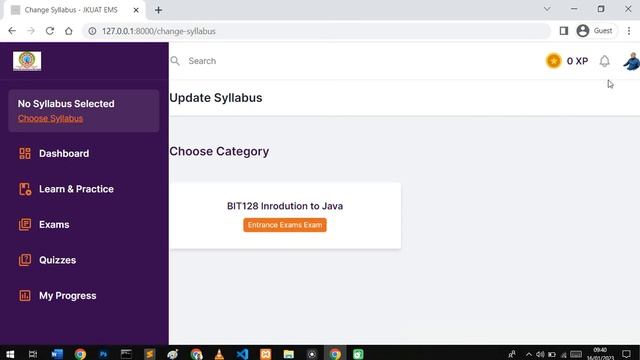Toggle browser side panel
640x360 pixels.
pyautogui.click(x=564, y=31)
